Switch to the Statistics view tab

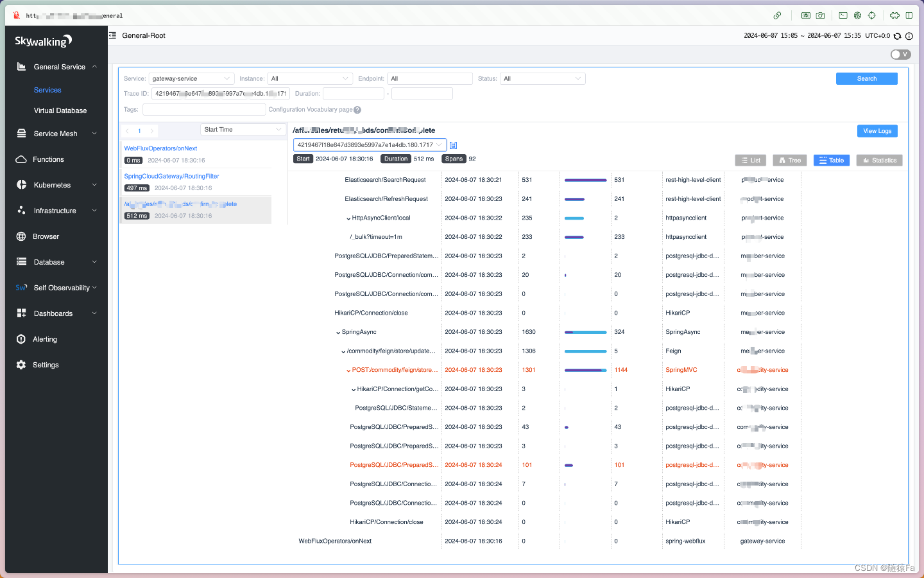[x=880, y=161]
